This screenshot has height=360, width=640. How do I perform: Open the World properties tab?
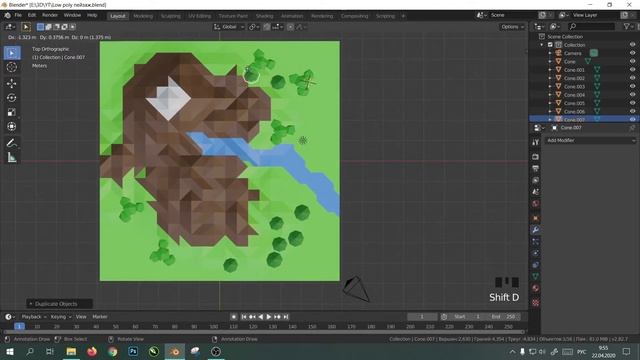536,203
